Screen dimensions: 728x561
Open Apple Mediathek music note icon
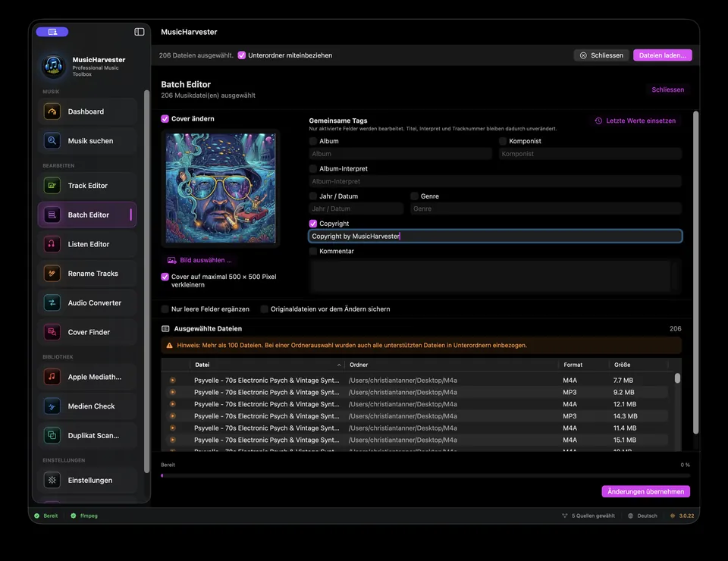(52, 377)
